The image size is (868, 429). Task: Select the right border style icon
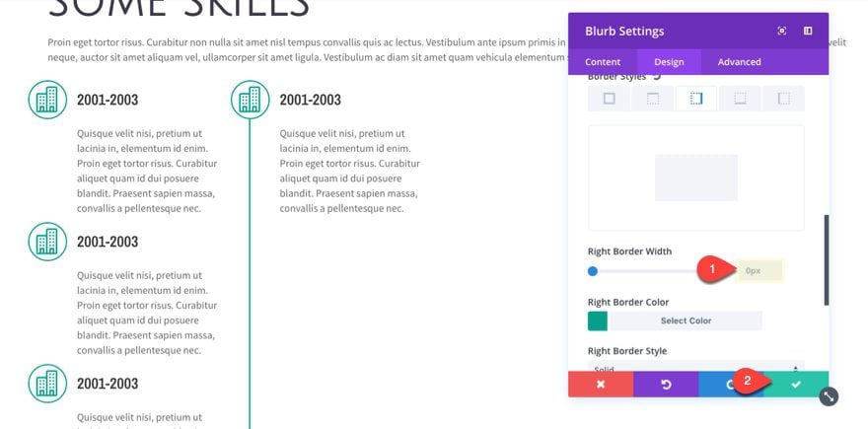tap(696, 99)
